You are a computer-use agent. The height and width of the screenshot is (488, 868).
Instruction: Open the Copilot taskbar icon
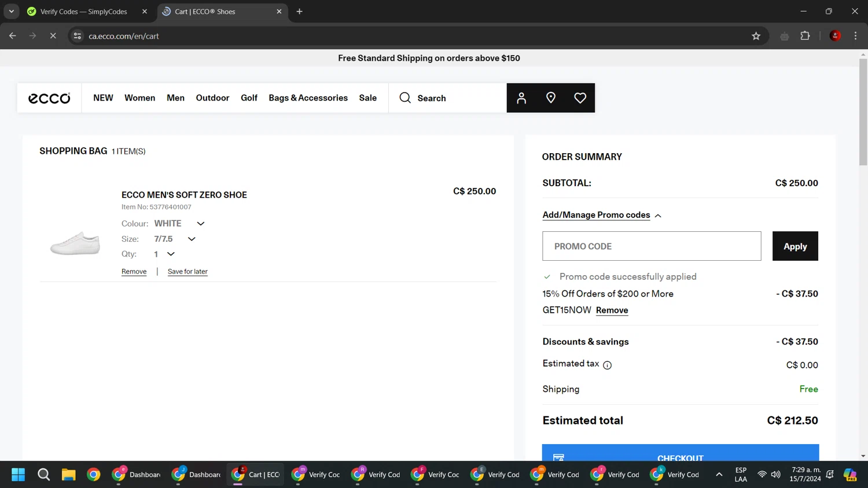coord(850,475)
